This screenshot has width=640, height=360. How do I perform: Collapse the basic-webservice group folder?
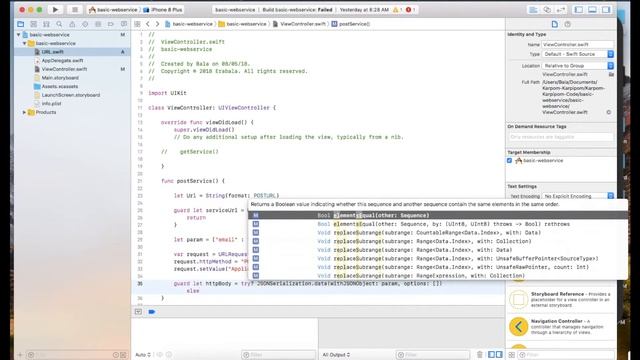point(24,43)
